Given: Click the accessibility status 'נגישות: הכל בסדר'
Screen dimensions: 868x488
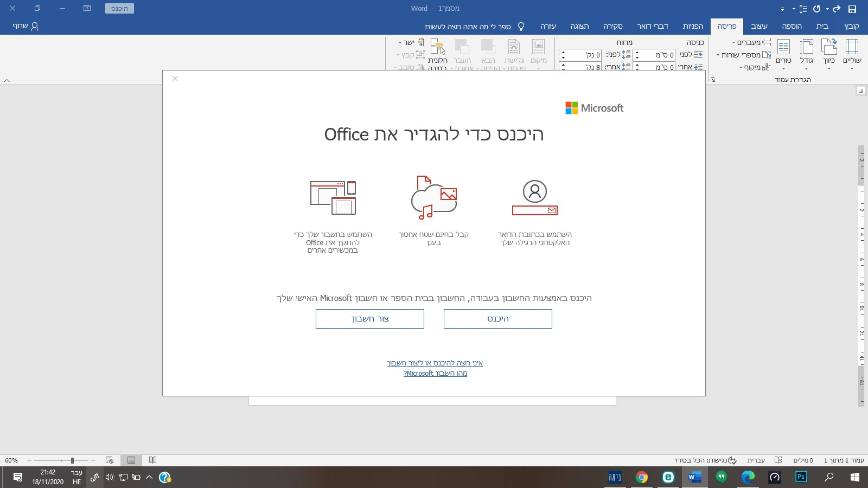Looking at the screenshot, I should [x=705, y=460].
